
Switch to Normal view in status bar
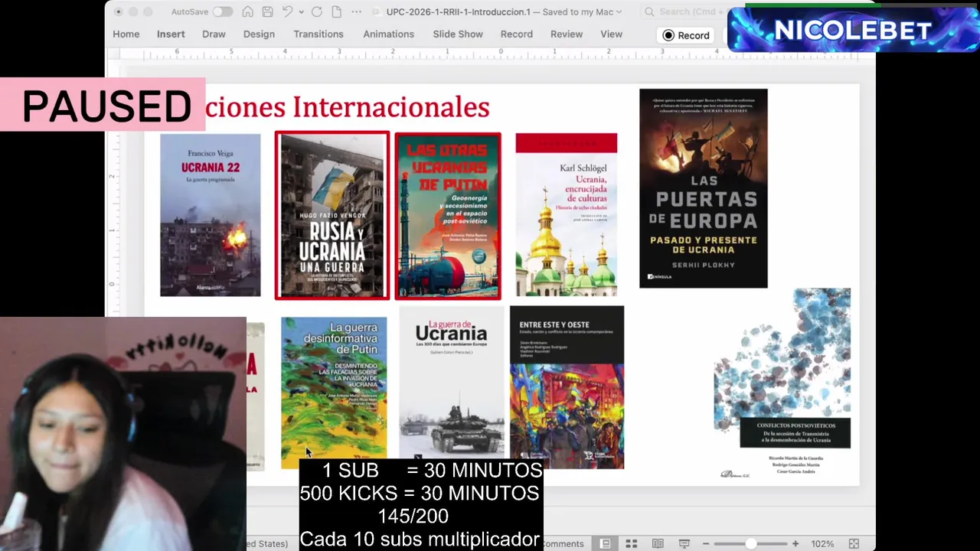(x=605, y=543)
